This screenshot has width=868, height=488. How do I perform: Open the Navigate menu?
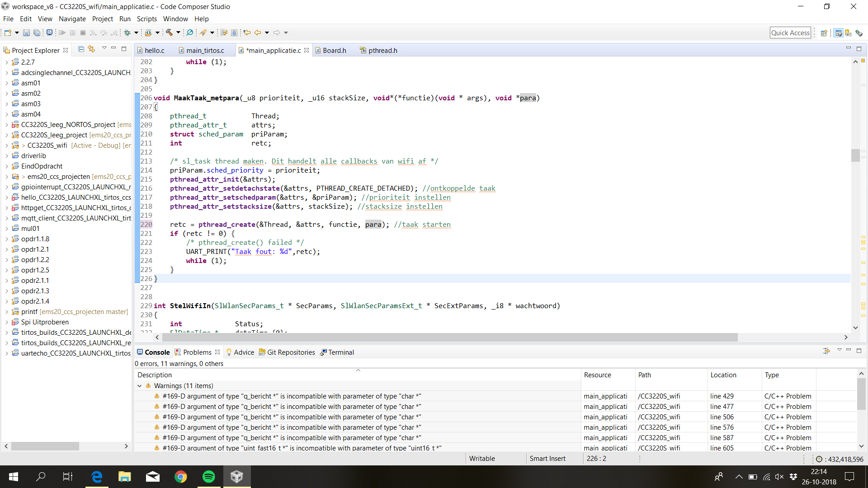point(72,19)
